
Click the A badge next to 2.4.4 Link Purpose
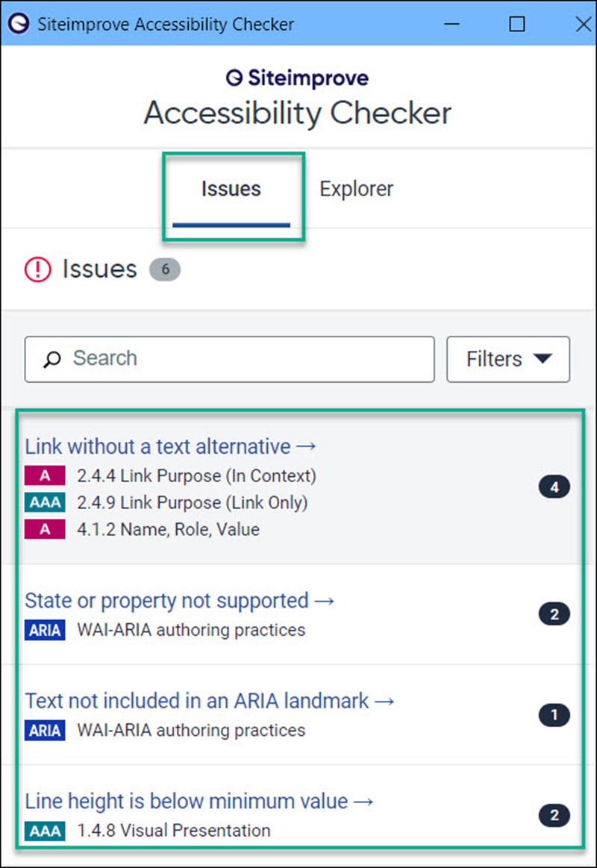[x=45, y=475]
